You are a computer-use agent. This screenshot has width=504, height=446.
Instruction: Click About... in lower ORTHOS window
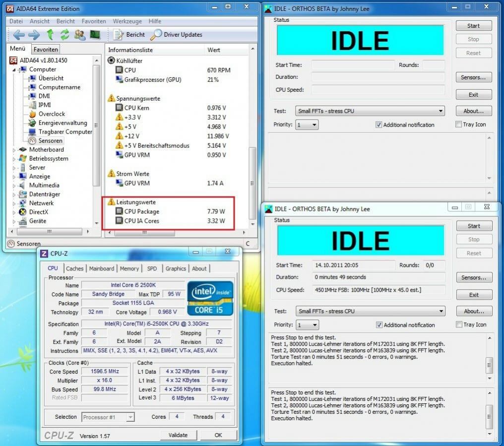pyautogui.click(x=474, y=311)
